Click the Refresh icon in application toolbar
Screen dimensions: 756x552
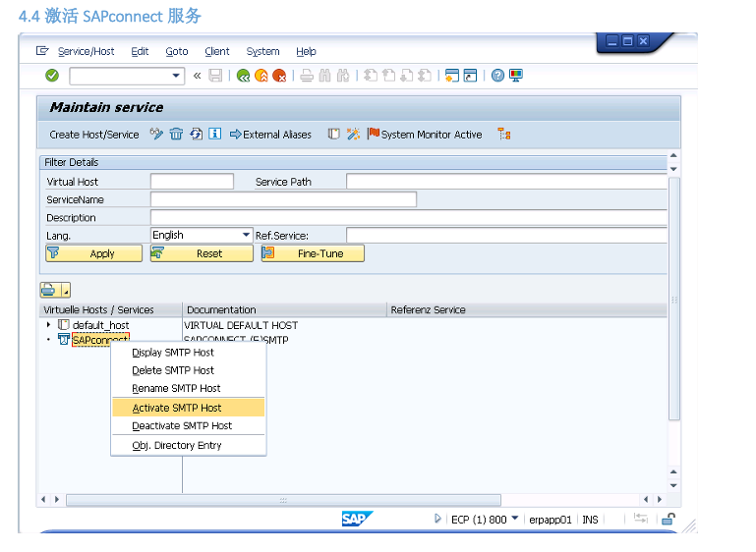tap(196, 134)
